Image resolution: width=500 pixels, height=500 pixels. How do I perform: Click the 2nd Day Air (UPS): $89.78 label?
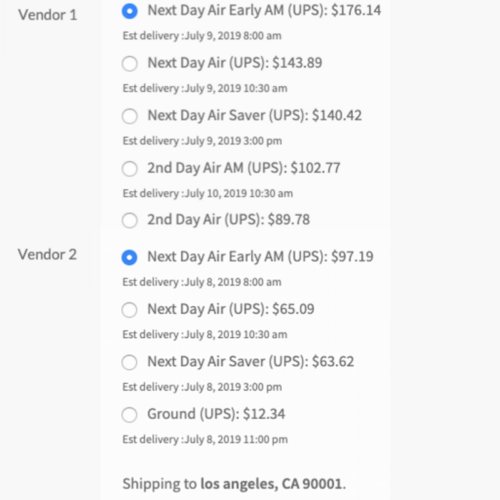click(229, 220)
